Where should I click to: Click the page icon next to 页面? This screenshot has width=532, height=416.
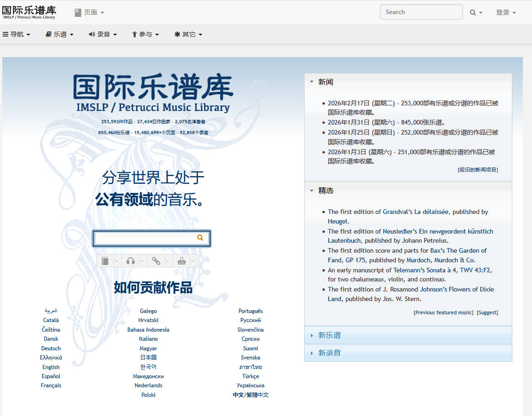77,12
